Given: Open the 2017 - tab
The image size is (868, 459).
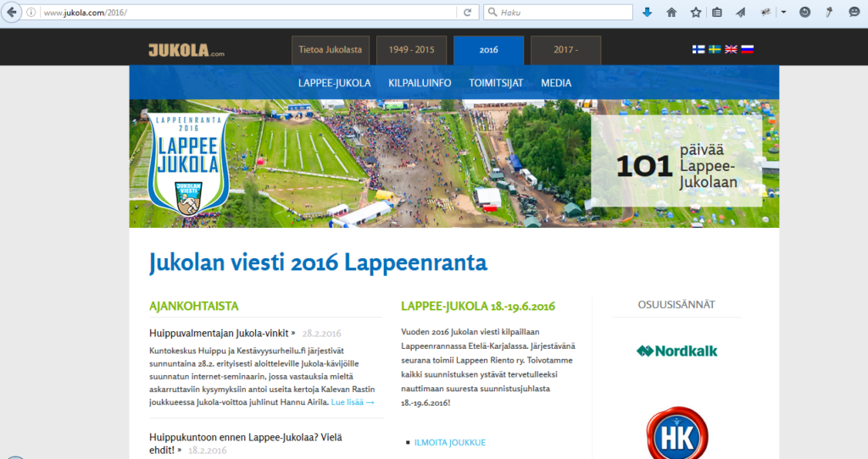Looking at the screenshot, I should click(565, 50).
